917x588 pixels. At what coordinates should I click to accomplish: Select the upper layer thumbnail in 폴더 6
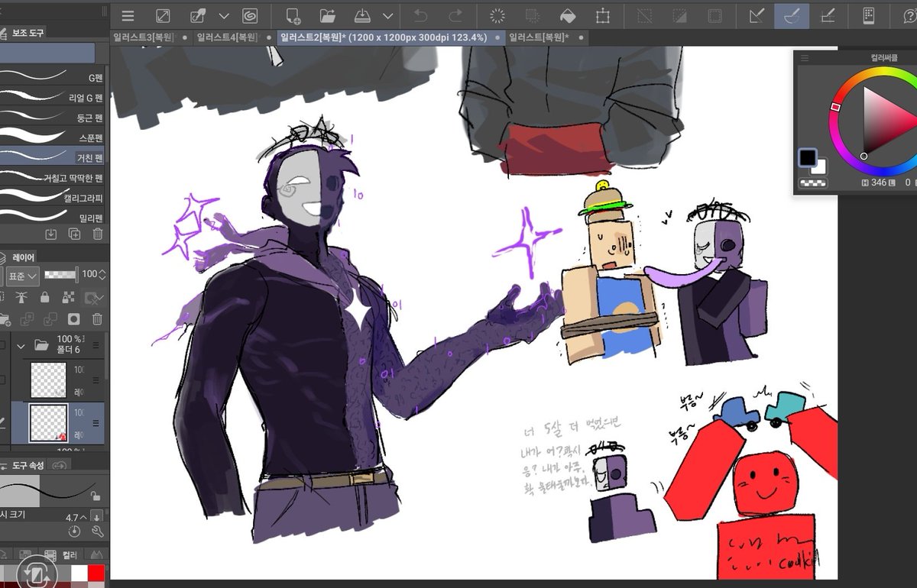coord(48,380)
